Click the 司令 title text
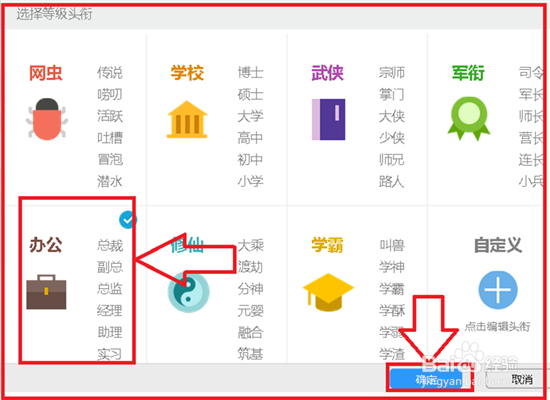Viewport: 550px width, 400px height. [x=531, y=73]
